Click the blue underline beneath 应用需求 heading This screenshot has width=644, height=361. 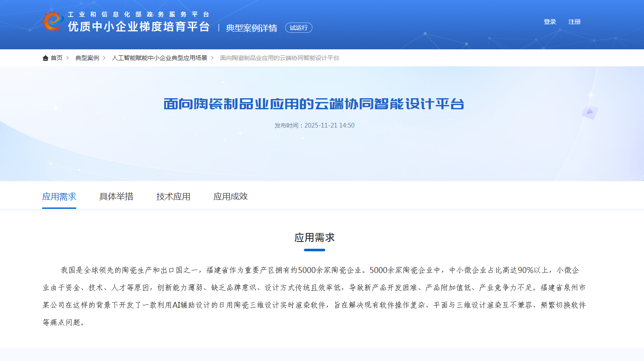(314, 250)
